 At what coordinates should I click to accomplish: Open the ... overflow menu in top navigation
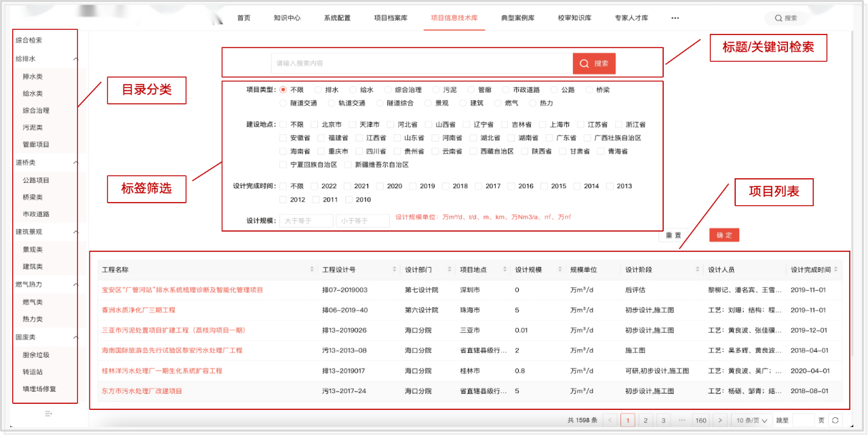tap(675, 18)
